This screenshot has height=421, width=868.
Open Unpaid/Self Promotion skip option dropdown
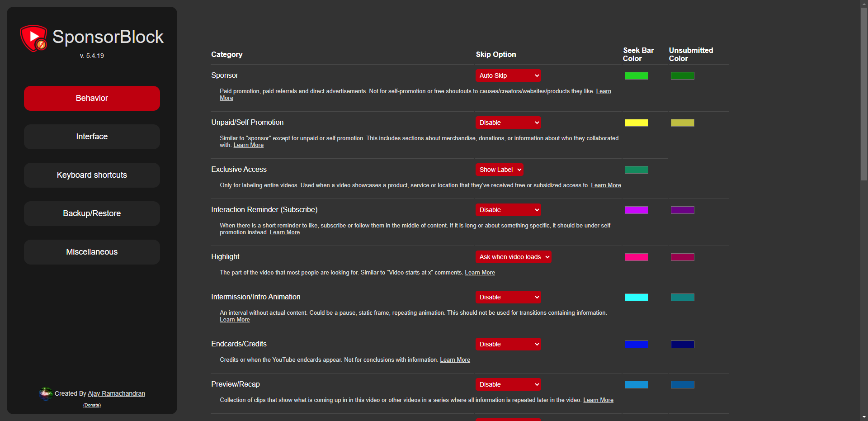[x=508, y=123]
